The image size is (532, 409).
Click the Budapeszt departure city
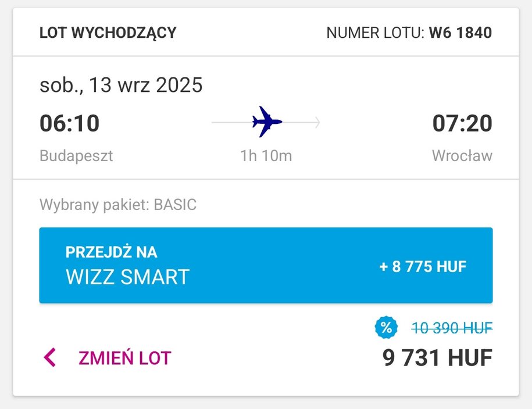tap(76, 156)
